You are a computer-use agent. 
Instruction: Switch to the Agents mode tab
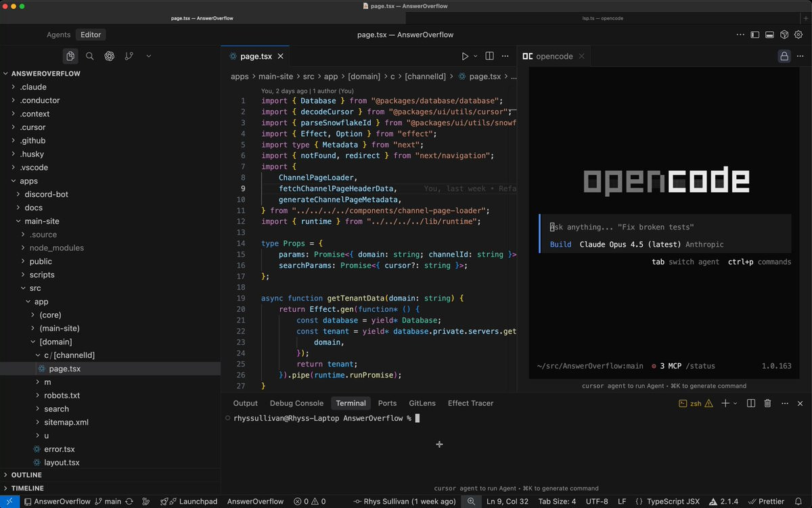click(x=58, y=34)
